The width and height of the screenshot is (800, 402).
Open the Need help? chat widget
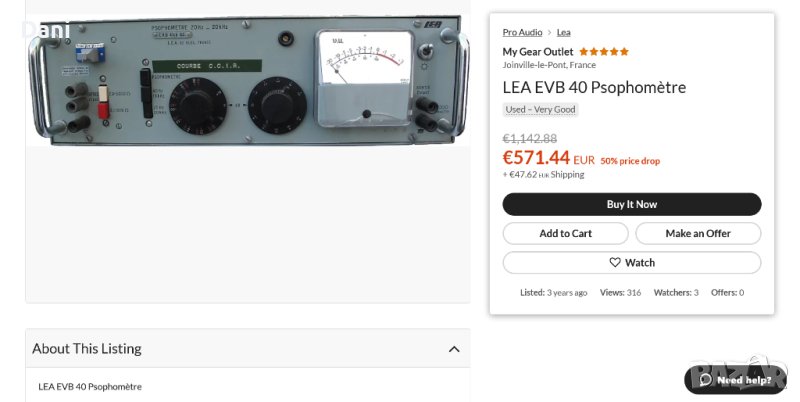point(735,380)
